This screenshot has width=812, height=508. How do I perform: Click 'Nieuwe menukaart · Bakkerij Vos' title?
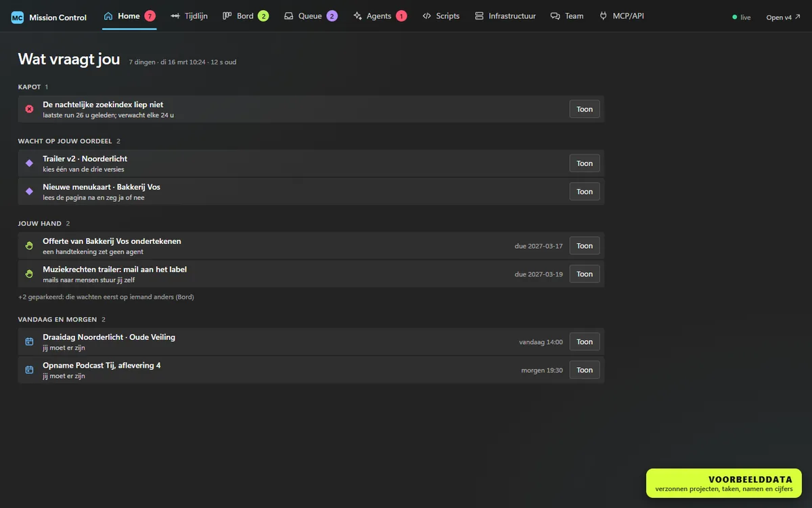coord(101,187)
